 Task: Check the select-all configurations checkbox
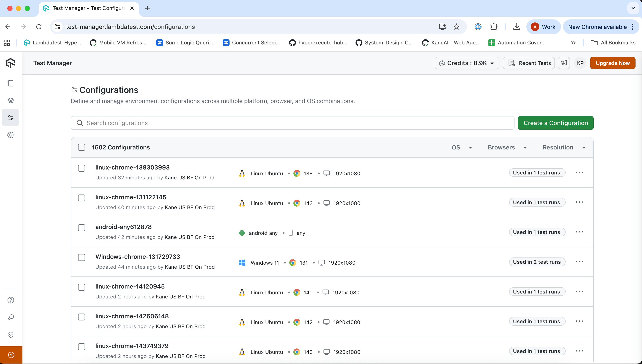click(x=82, y=147)
